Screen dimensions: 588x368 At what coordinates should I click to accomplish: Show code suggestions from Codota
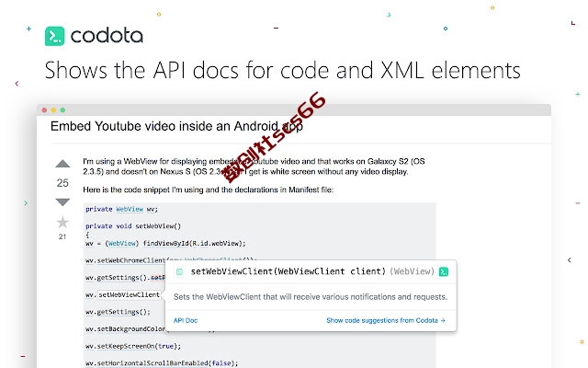pyautogui.click(x=386, y=320)
